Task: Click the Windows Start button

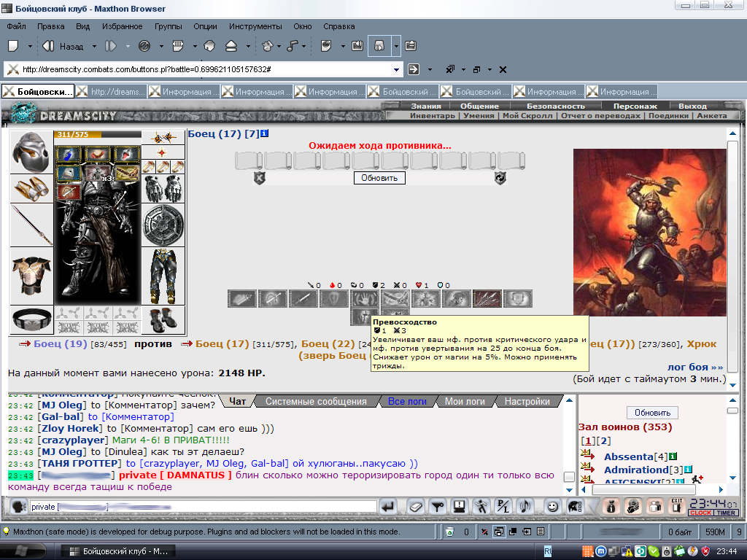Action: (x=23, y=551)
